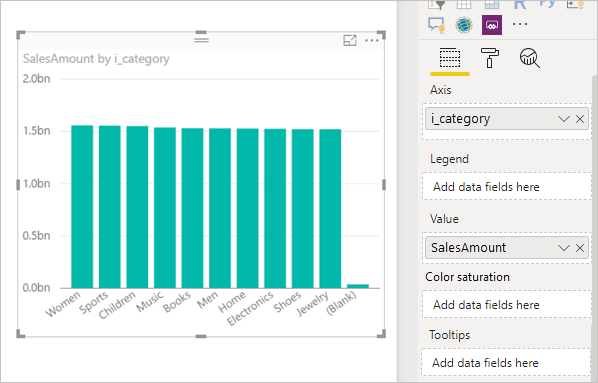
Task: Remove the i_category field from Axis
Action: click(580, 119)
